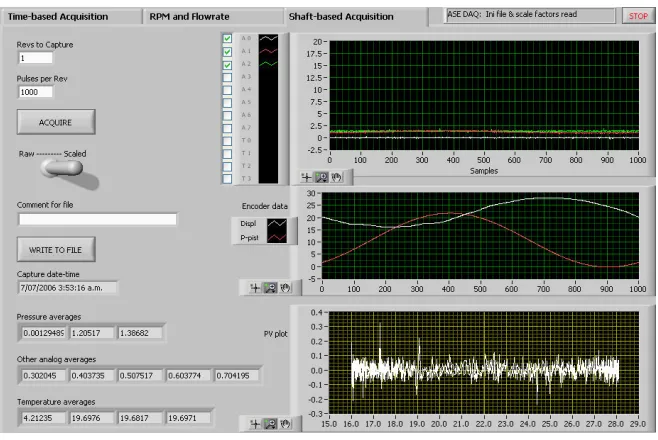Click the PV plot label
Screen dimensions: 658x440
coord(275,334)
